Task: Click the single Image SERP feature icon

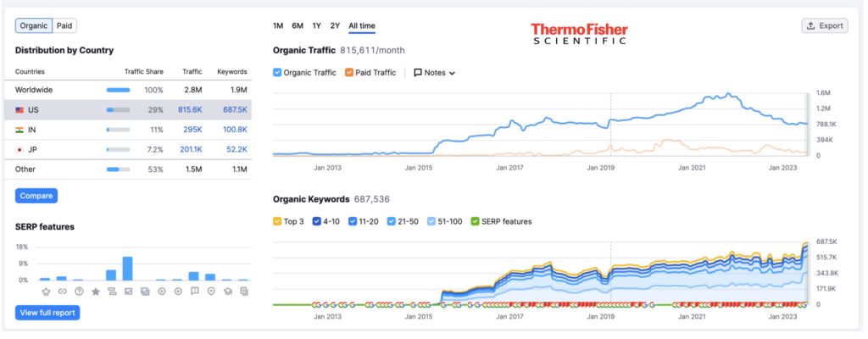Action: pos(128,292)
